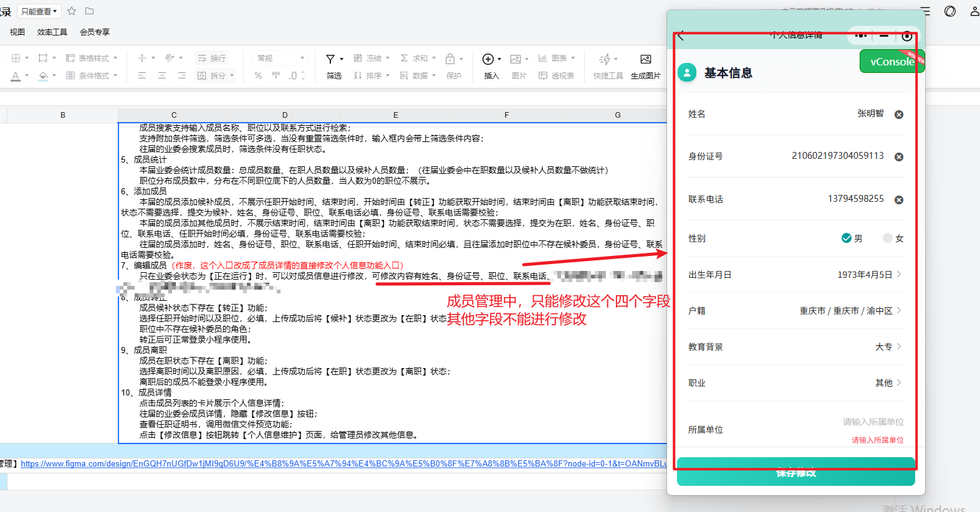Screen dimensions: 980x512
Task: Click the mini program minimize dash icon
Action: pyautogui.click(x=884, y=36)
